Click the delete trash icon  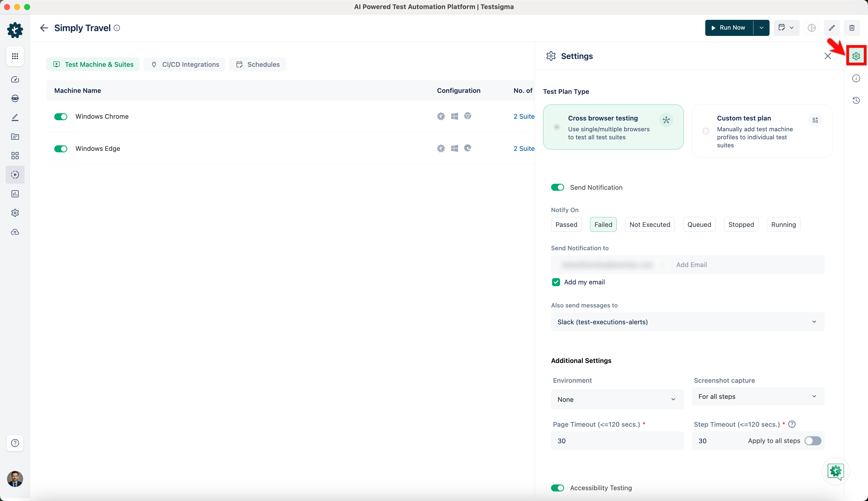click(x=852, y=28)
